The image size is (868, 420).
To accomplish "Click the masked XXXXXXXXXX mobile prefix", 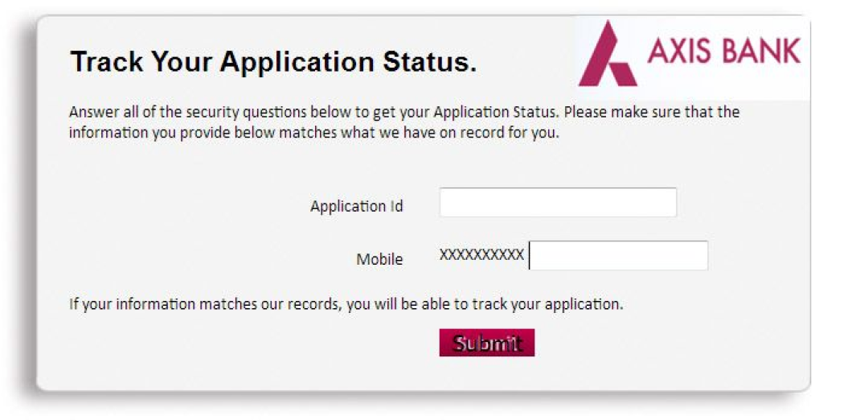I will coord(481,255).
